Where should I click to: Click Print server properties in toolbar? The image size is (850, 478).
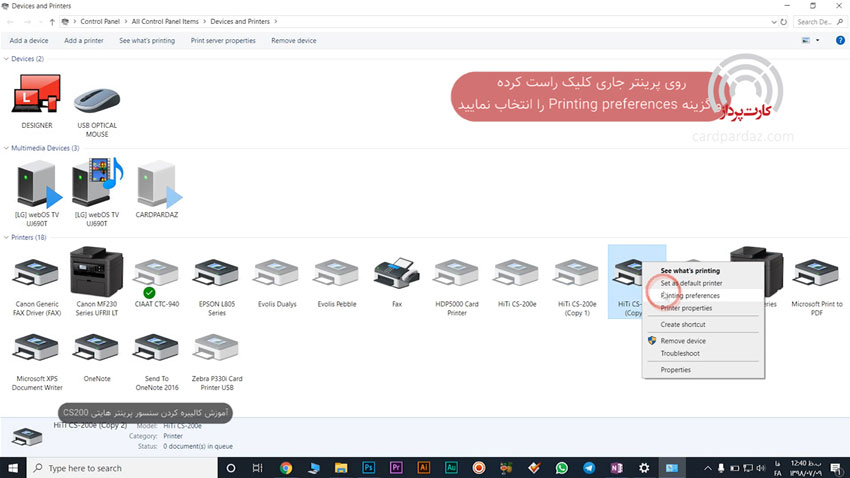click(x=223, y=41)
